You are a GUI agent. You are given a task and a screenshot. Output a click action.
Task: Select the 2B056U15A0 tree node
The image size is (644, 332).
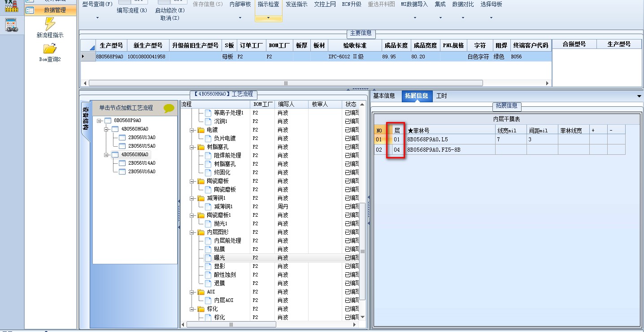pyautogui.click(x=142, y=146)
